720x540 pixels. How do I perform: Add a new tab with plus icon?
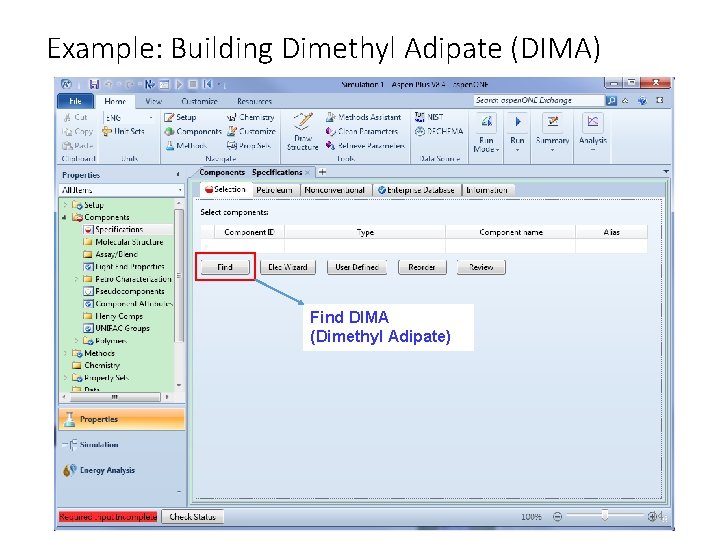pos(322,172)
